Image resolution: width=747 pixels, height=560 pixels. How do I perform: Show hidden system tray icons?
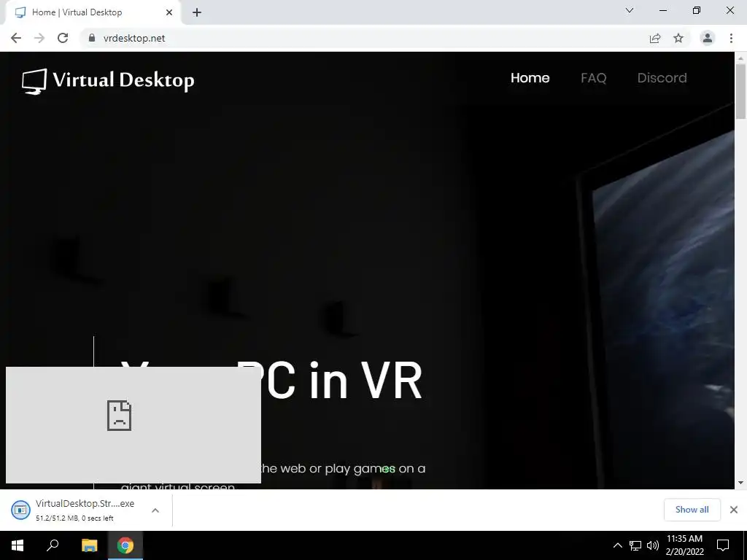click(x=617, y=545)
